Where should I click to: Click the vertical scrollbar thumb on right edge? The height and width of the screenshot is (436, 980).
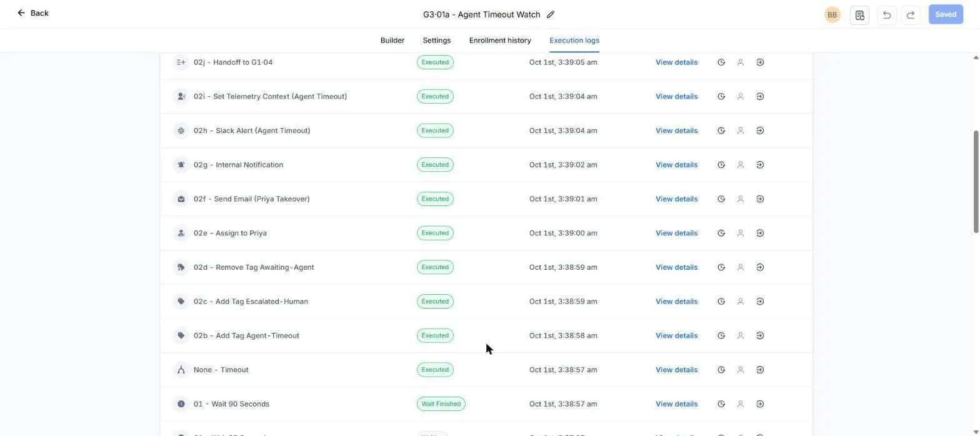click(x=976, y=182)
